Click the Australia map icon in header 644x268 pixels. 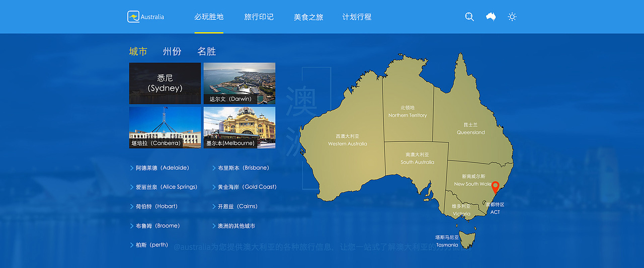(491, 17)
